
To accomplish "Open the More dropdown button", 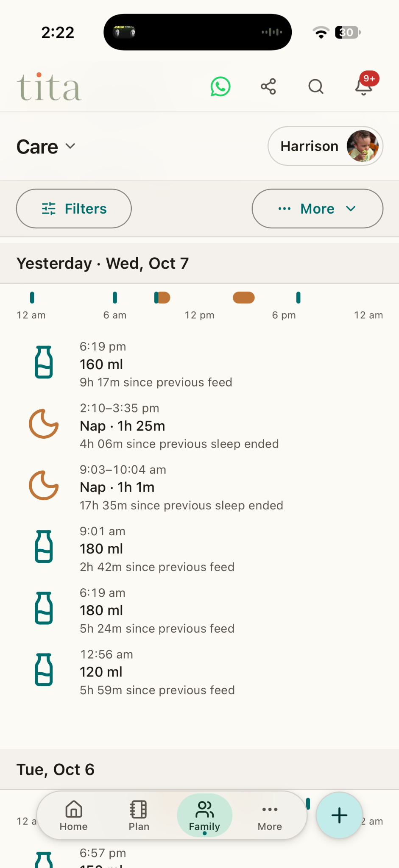I will 318,209.
